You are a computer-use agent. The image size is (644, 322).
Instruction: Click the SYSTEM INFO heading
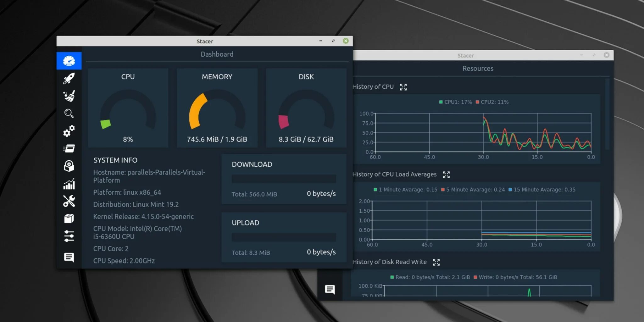click(x=115, y=160)
